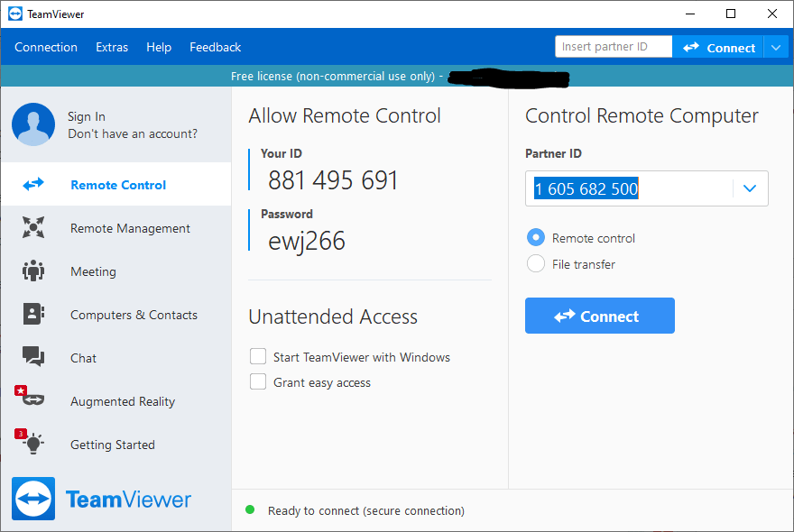
Task: Expand the Partner ID history dropdown arrow
Action: [750, 188]
